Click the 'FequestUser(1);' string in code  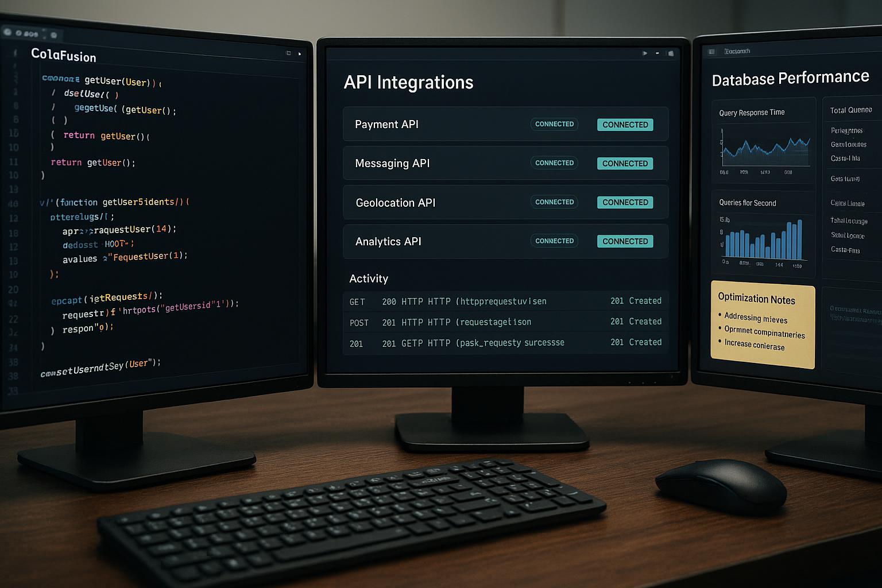[148, 256]
